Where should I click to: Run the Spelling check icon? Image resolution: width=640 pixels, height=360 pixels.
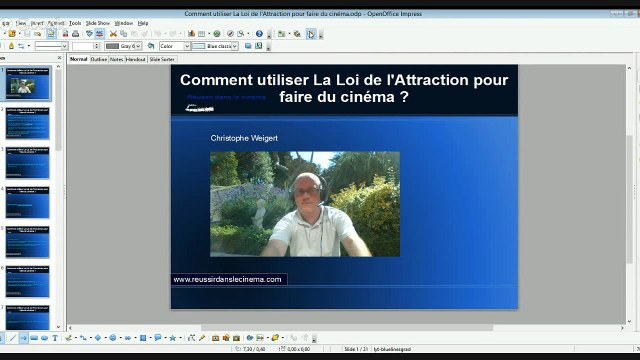tap(89, 33)
